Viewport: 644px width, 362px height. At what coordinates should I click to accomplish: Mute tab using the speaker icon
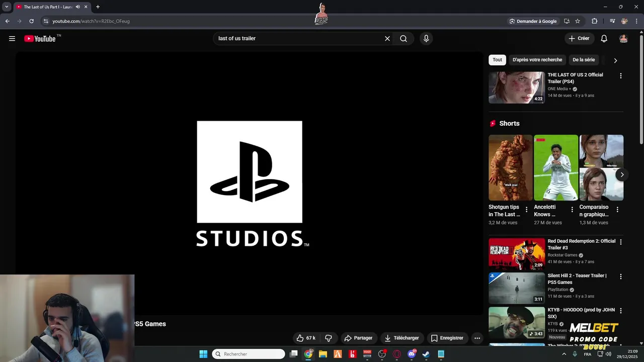pos(77,7)
